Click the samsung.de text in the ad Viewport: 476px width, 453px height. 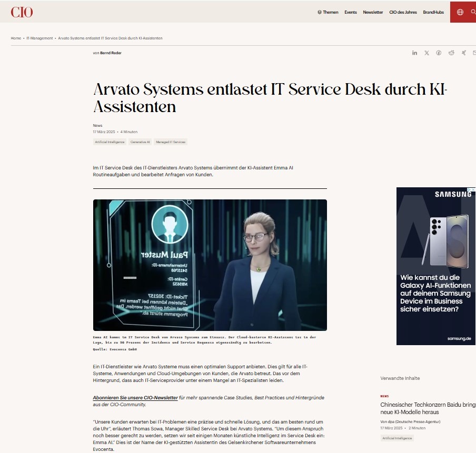click(459, 339)
